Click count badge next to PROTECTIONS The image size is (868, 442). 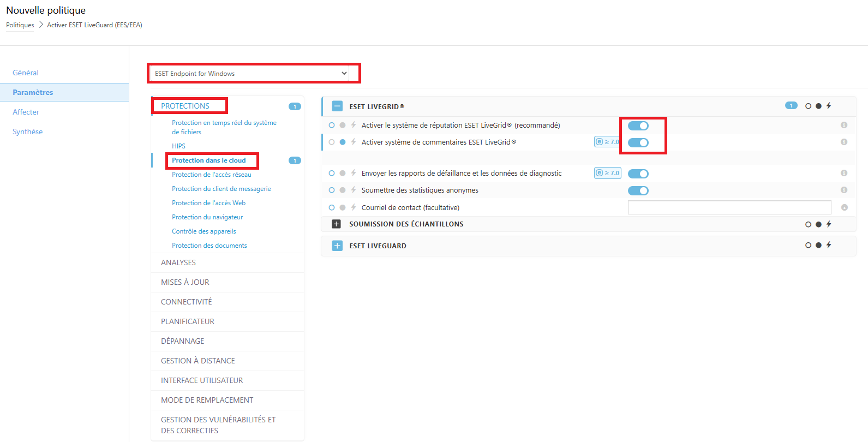295,106
